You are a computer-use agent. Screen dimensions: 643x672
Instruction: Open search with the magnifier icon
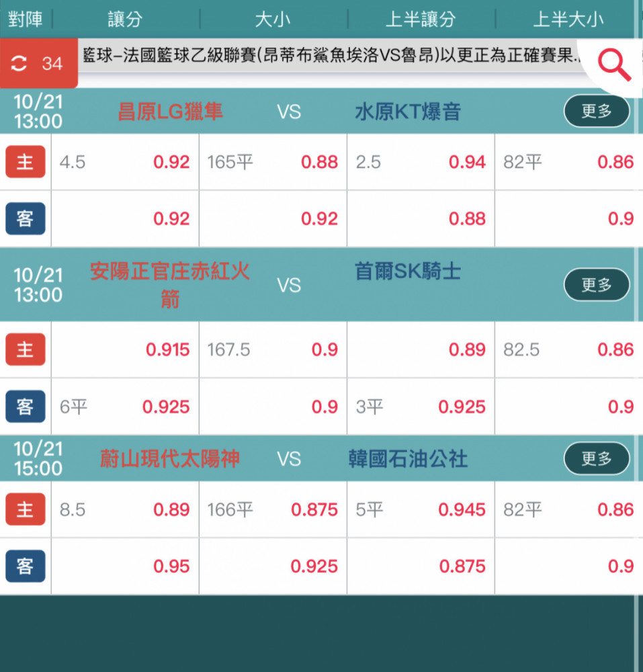point(614,65)
